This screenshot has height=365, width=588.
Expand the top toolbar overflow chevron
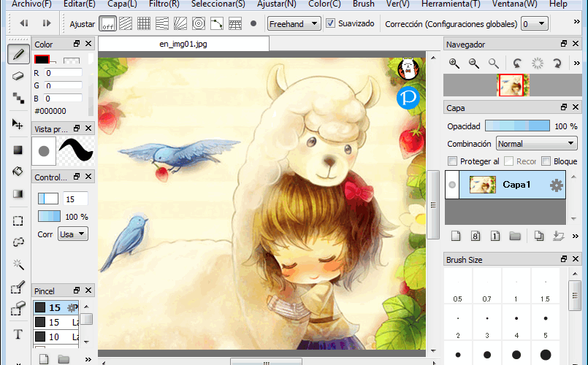tap(577, 22)
